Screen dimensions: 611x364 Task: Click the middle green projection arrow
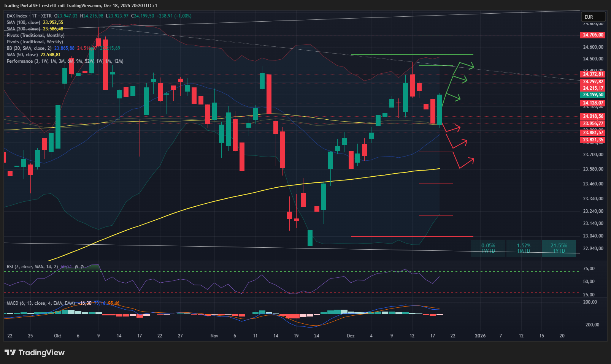(459, 79)
